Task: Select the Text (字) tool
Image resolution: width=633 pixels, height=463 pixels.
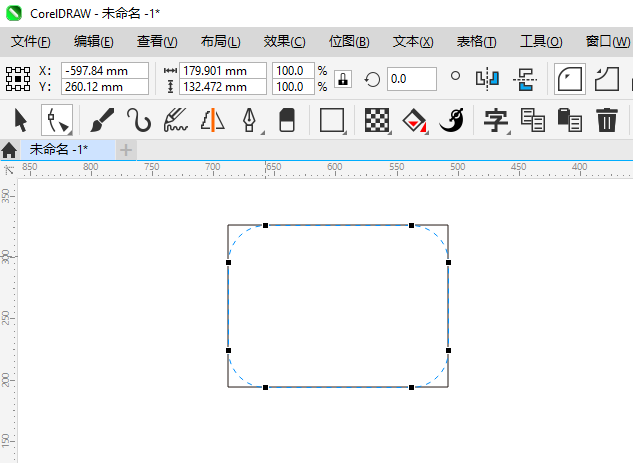Action: point(496,120)
